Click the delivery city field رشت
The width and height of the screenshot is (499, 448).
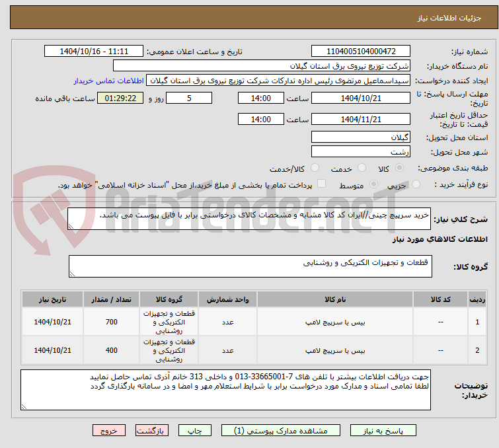361,152
